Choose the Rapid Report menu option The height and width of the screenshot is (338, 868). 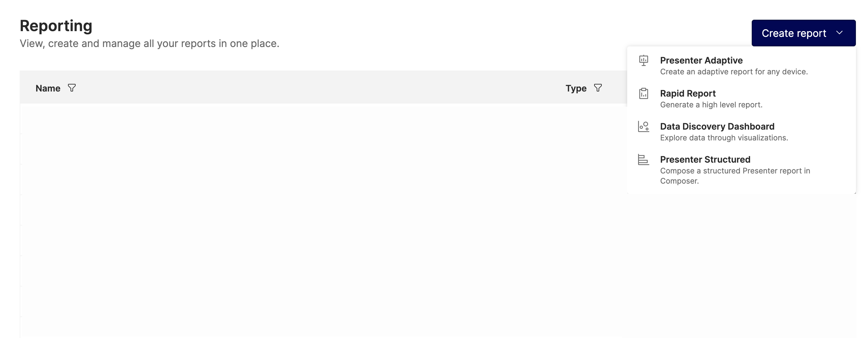(688, 93)
